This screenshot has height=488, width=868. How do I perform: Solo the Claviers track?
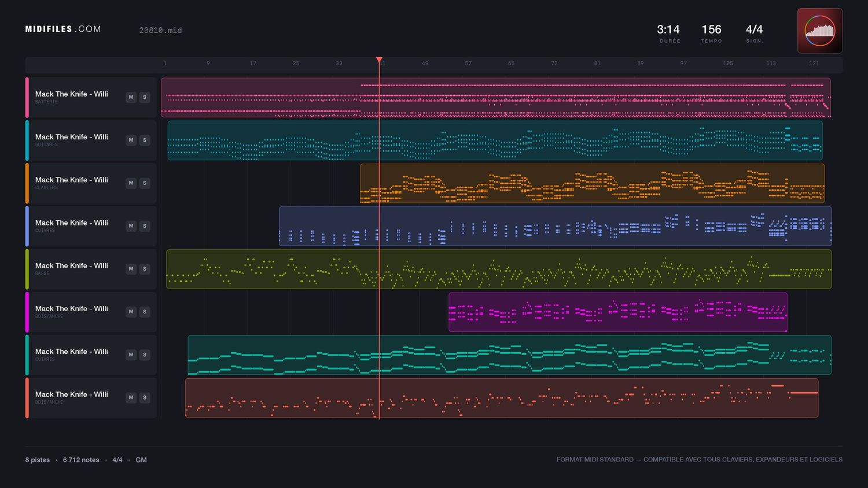pyautogui.click(x=145, y=183)
